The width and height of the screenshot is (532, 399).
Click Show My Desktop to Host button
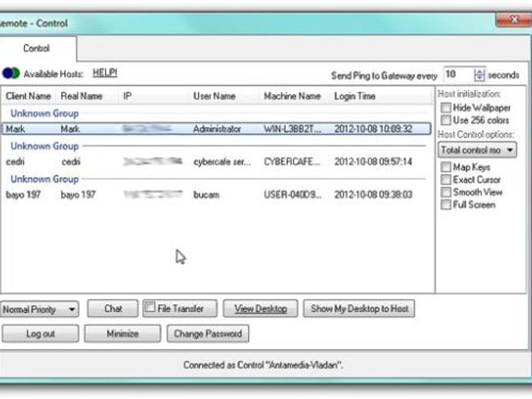(359, 308)
